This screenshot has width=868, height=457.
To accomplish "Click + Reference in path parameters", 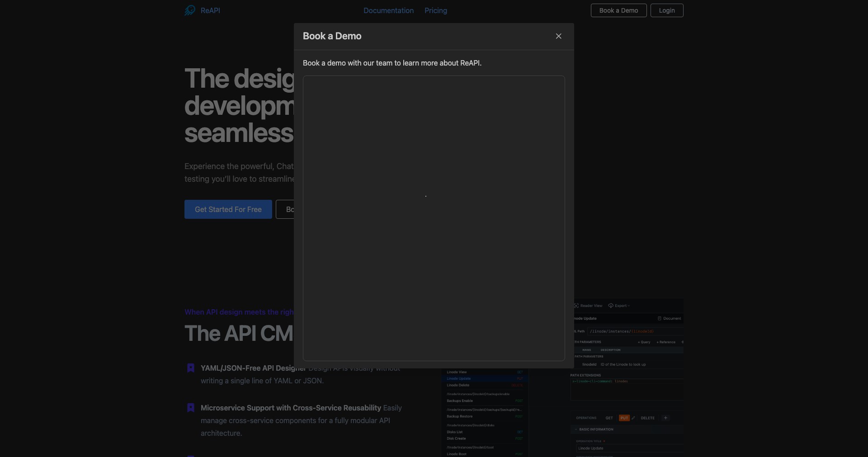I will point(666,342).
